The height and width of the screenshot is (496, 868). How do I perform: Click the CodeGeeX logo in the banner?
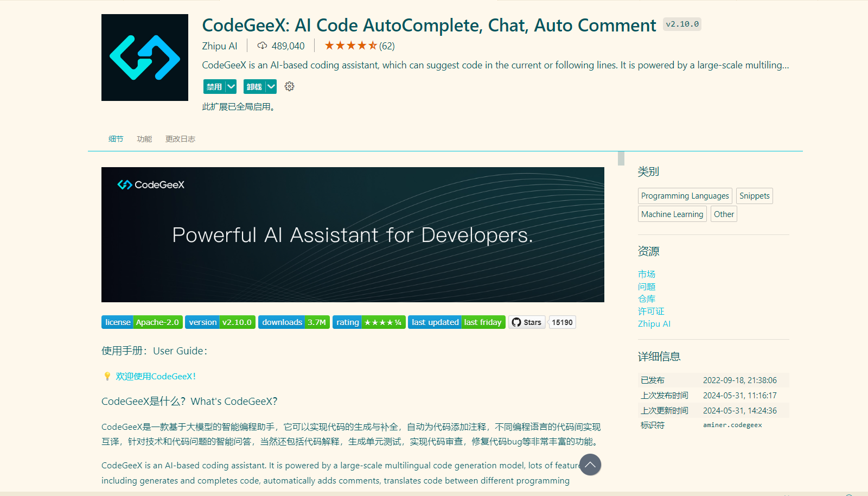(151, 185)
